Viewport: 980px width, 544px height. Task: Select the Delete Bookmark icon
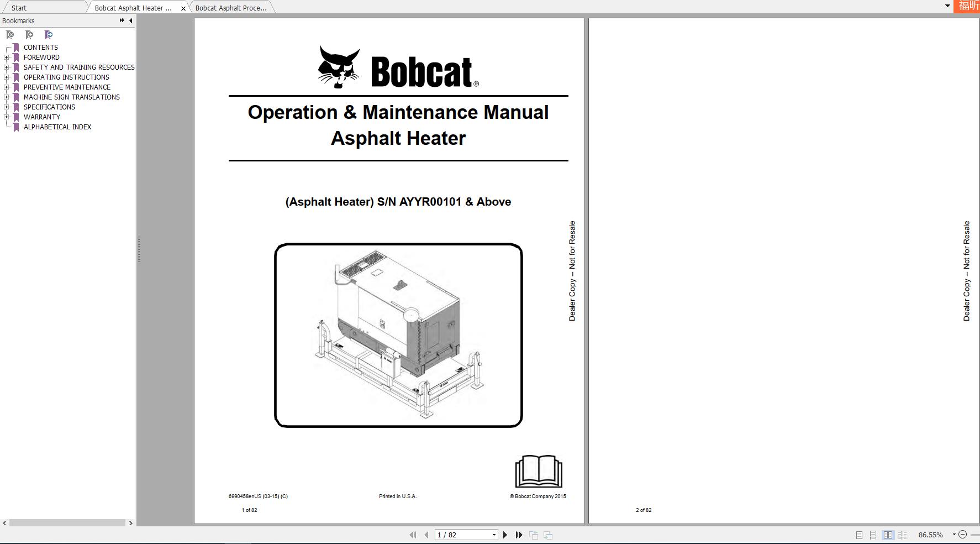pos(10,34)
